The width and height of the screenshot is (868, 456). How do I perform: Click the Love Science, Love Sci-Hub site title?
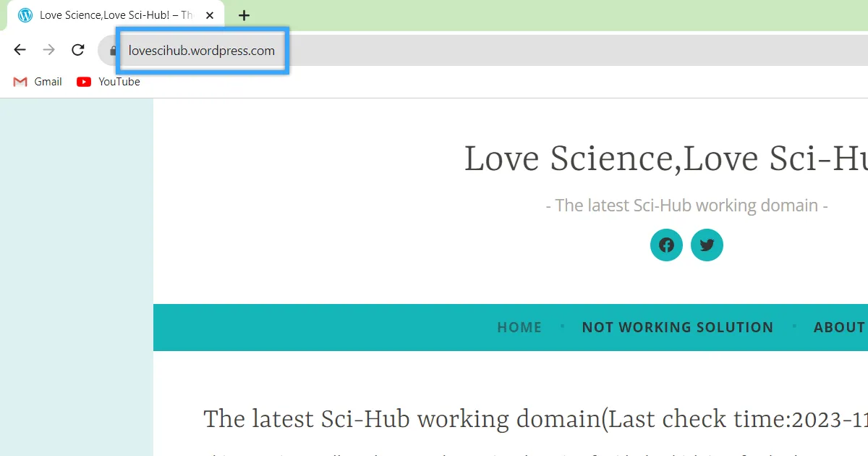click(665, 159)
